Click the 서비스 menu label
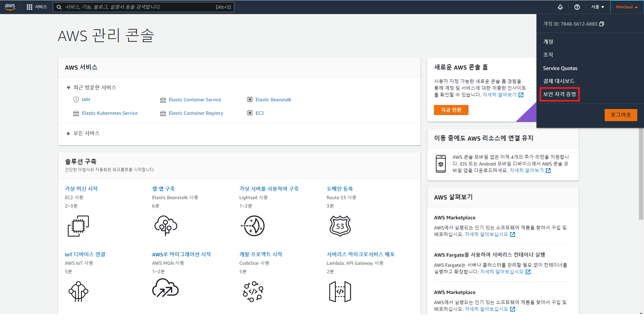 [41, 7]
